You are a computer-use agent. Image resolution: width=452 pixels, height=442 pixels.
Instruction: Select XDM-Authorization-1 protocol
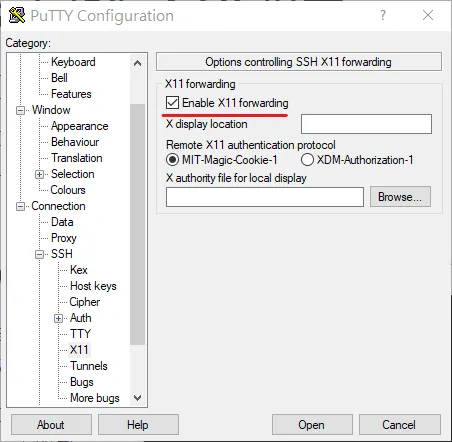pyautogui.click(x=307, y=160)
